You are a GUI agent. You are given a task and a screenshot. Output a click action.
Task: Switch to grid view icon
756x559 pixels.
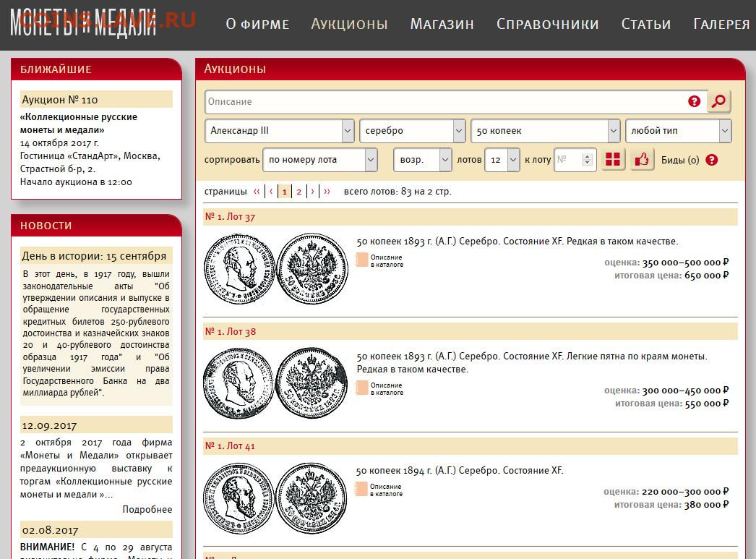(x=613, y=160)
